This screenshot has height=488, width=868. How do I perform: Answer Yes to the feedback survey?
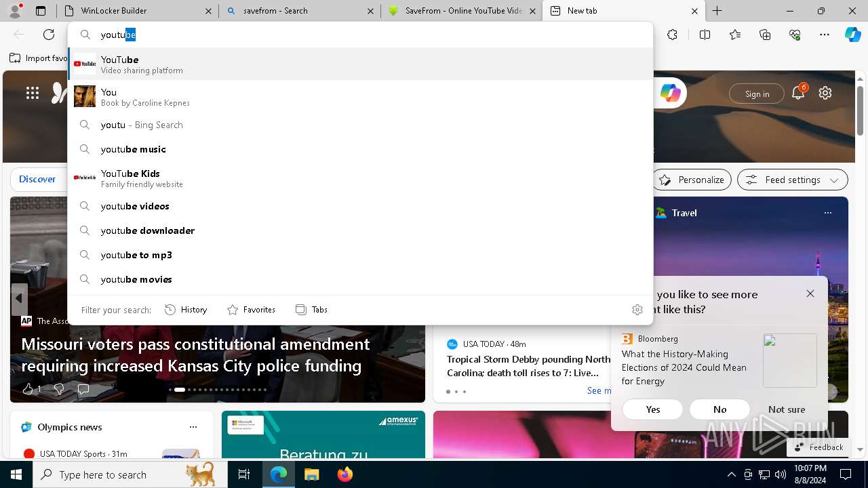click(652, 409)
